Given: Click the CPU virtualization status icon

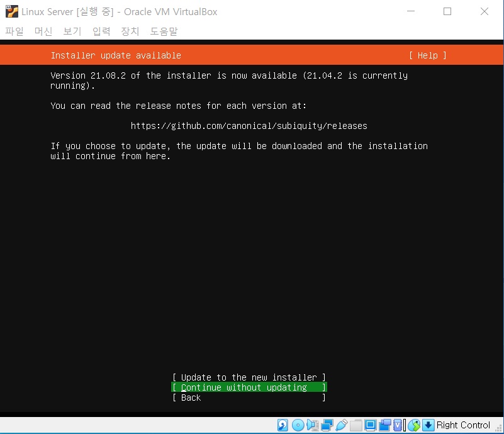Looking at the screenshot, I should coord(398,425).
